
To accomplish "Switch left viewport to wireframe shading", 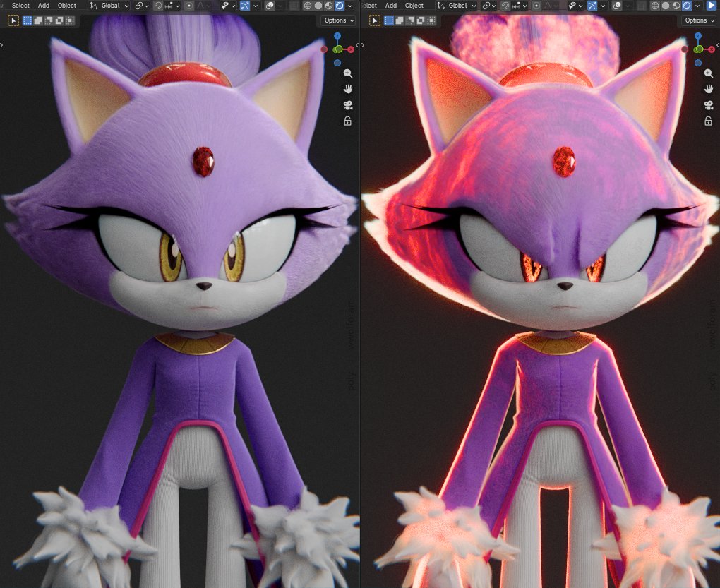I will coord(307,6).
